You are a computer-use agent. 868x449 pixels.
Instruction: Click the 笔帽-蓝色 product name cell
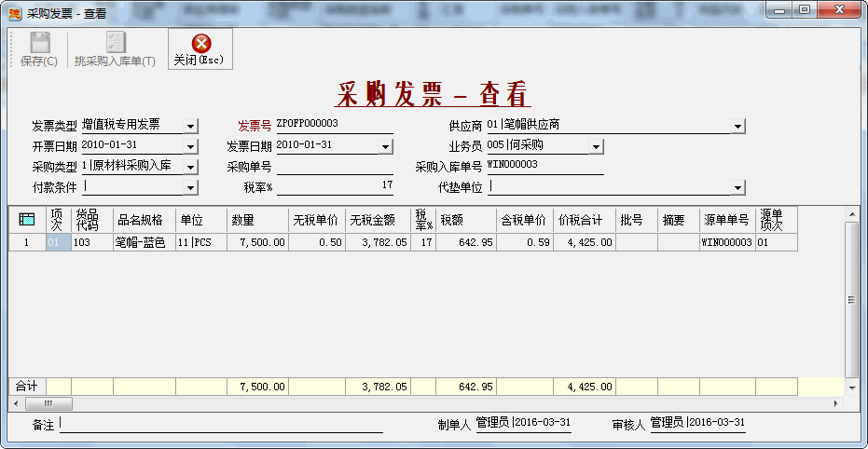click(145, 242)
